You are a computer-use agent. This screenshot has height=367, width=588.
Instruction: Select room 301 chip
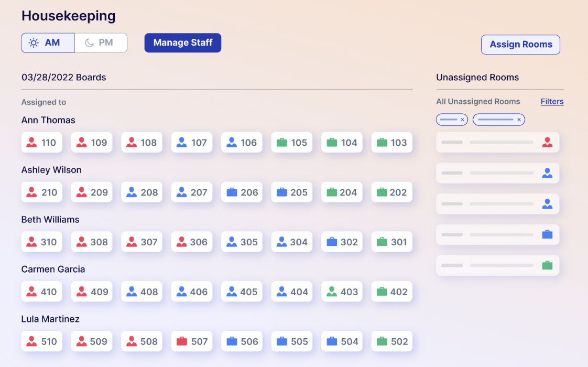click(x=392, y=242)
